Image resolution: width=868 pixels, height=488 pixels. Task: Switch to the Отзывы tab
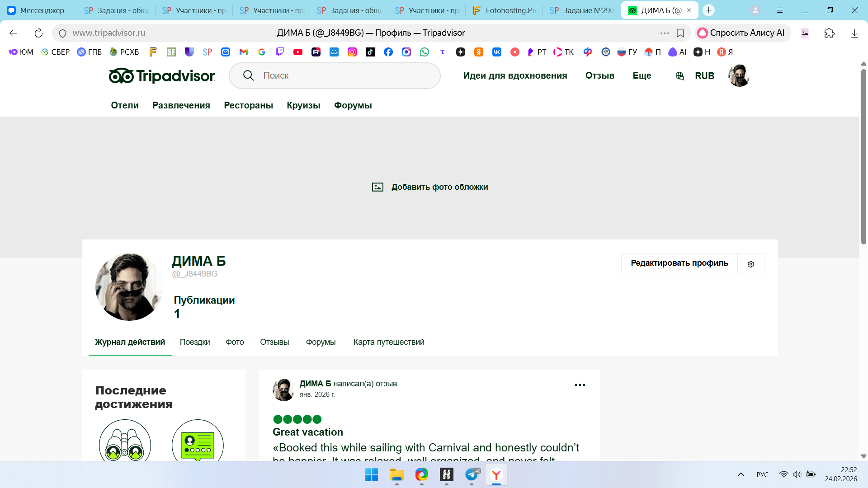pos(274,342)
